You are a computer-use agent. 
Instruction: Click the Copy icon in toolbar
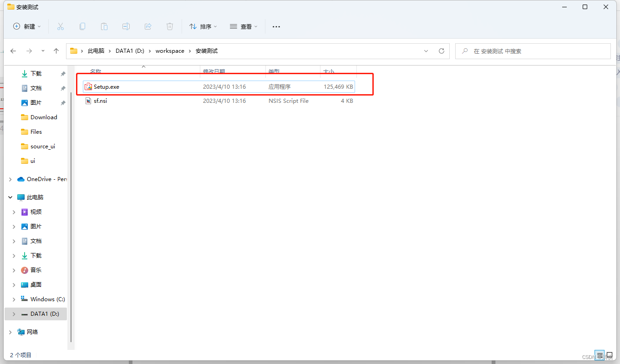point(82,26)
